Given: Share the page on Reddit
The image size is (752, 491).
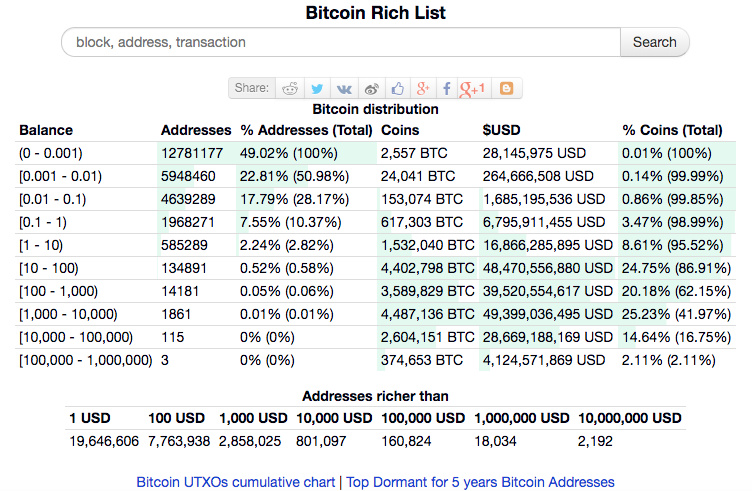Looking at the screenshot, I should (290, 88).
